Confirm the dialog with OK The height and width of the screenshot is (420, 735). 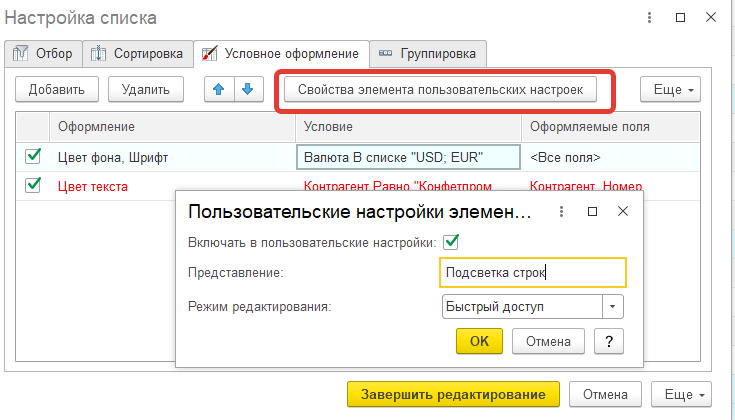(x=479, y=341)
